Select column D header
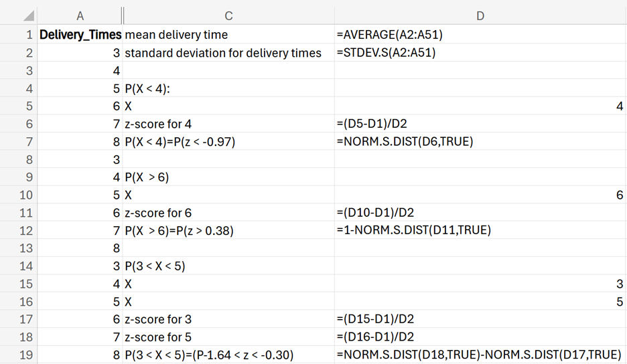The height and width of the screenshot is (364, 627). pos(480,16)
